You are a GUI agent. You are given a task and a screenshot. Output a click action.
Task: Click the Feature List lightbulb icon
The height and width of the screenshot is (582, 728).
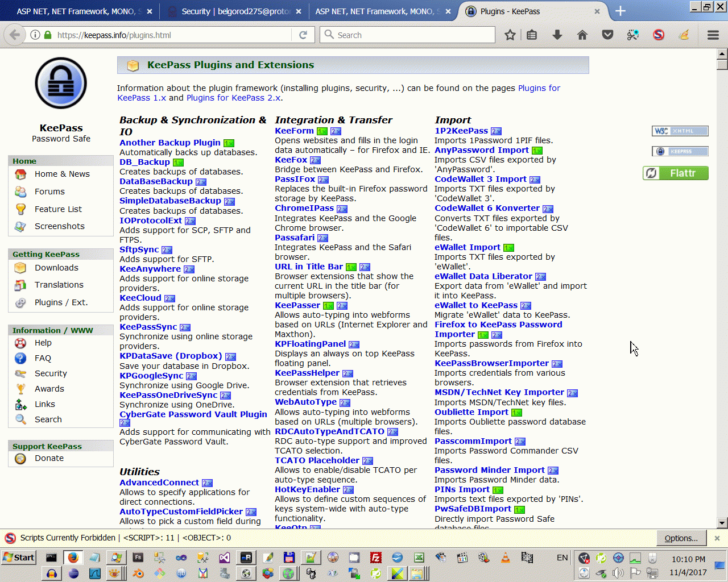20,209
